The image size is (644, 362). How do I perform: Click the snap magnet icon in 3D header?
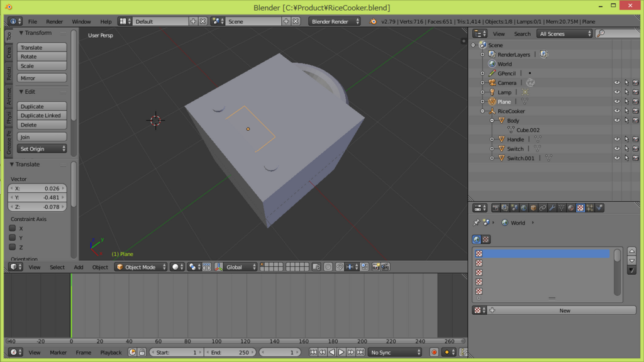coord(340,267)
